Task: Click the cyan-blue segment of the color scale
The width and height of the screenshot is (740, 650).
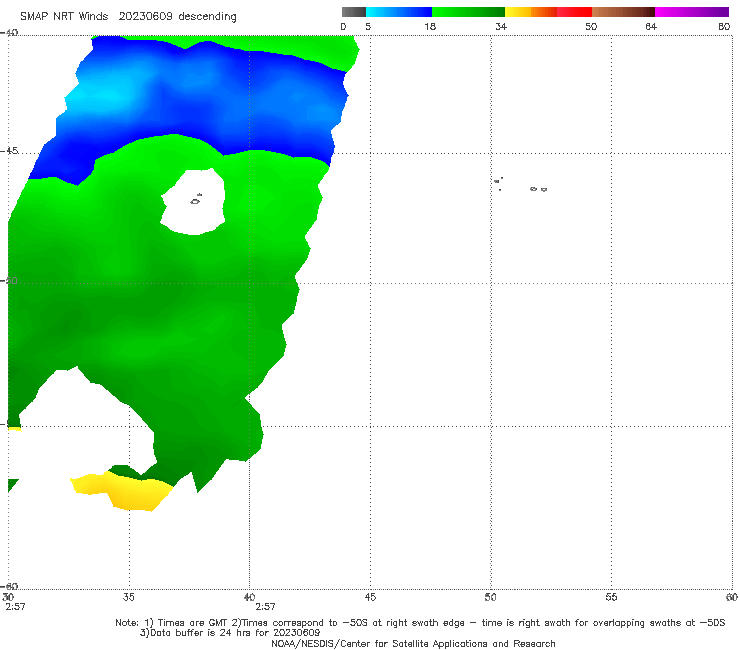Action: tap(399, 12)
